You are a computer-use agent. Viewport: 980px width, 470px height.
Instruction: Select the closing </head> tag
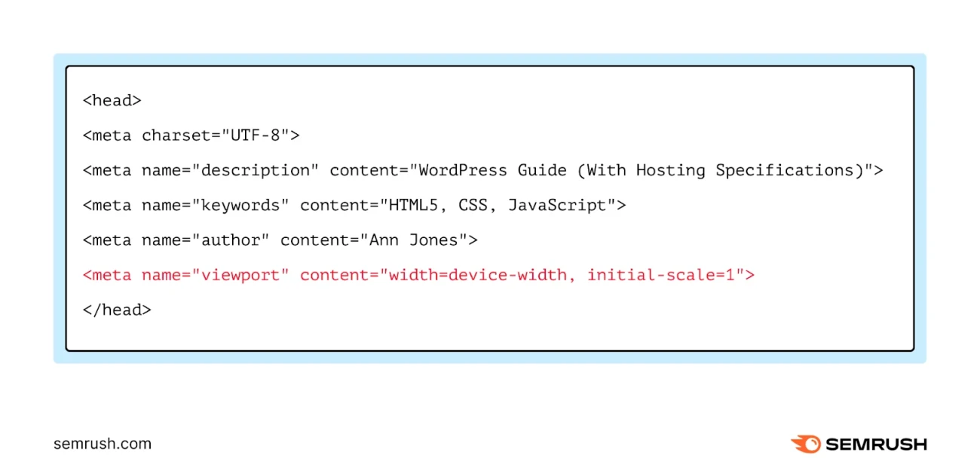tap(116, 310)
